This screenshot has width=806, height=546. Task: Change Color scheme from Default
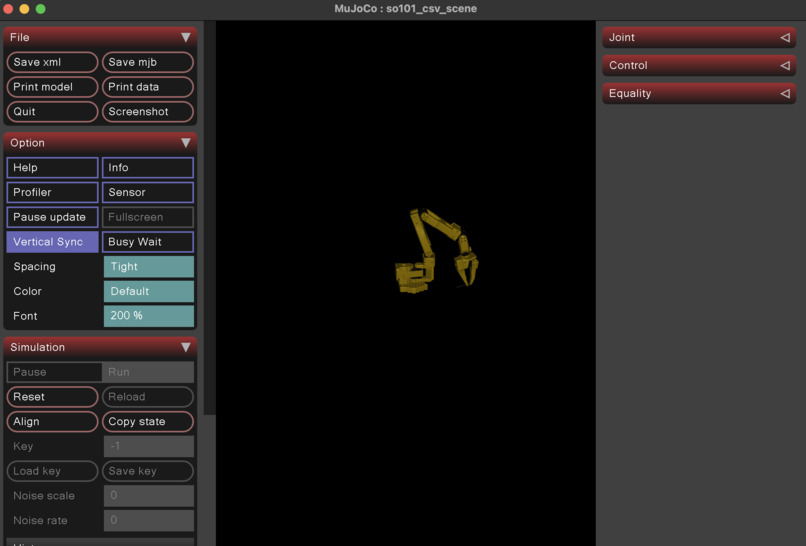click(x=149, y=291)
